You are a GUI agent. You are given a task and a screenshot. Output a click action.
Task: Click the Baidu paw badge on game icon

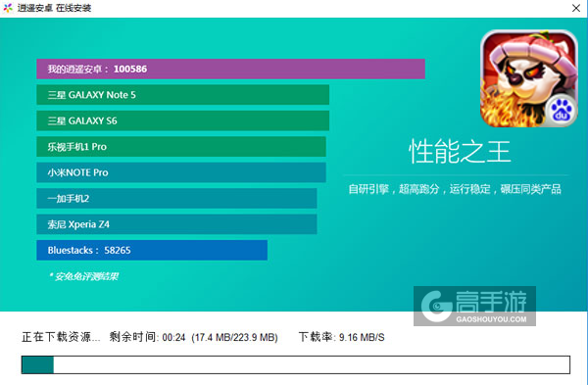click(561, 111)
